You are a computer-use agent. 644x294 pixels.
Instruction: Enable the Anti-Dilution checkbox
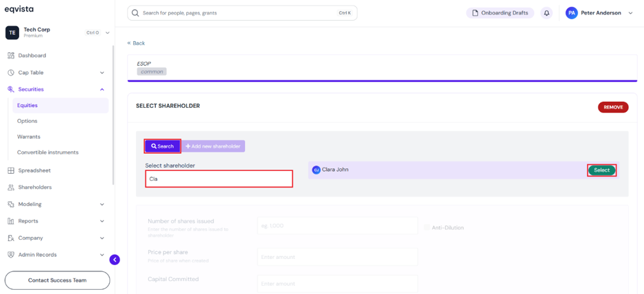[x=426, y=227]
